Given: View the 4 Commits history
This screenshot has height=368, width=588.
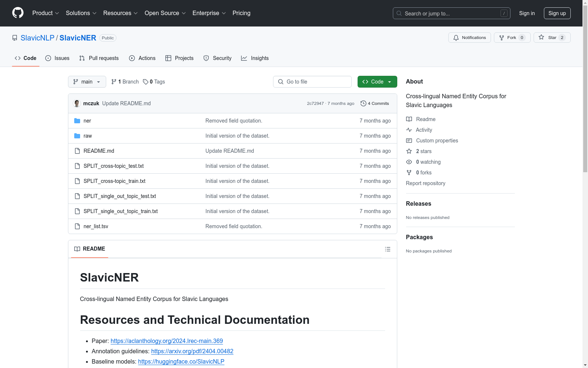Looking at the screenshot, I should pos(375,103).
